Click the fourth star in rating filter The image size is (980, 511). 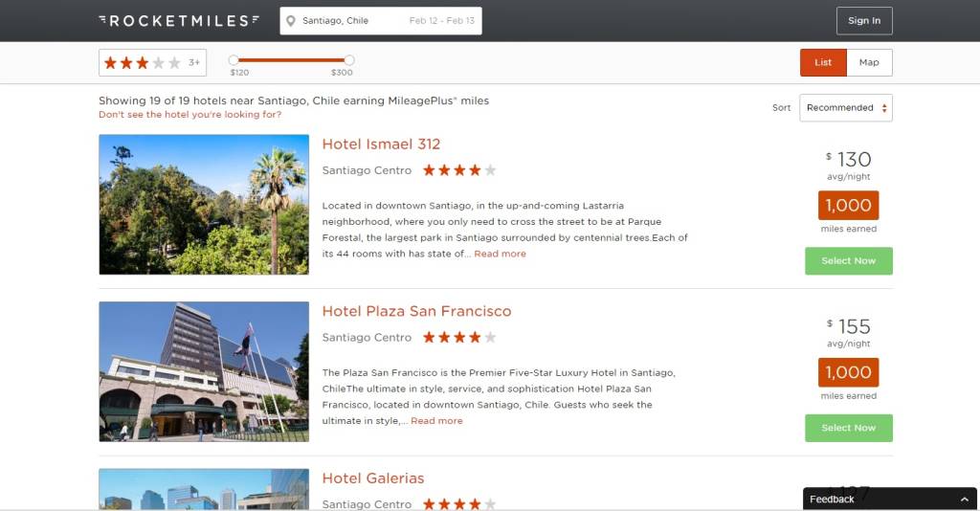pos(159,62)
